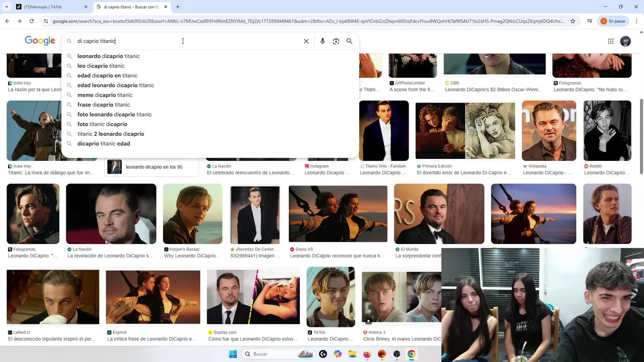Image resolution: width=644 pixels, height=362 pixels.
Task: Open CBR $2 Billion Oscar-Winning link
Action: pos(494,90)
